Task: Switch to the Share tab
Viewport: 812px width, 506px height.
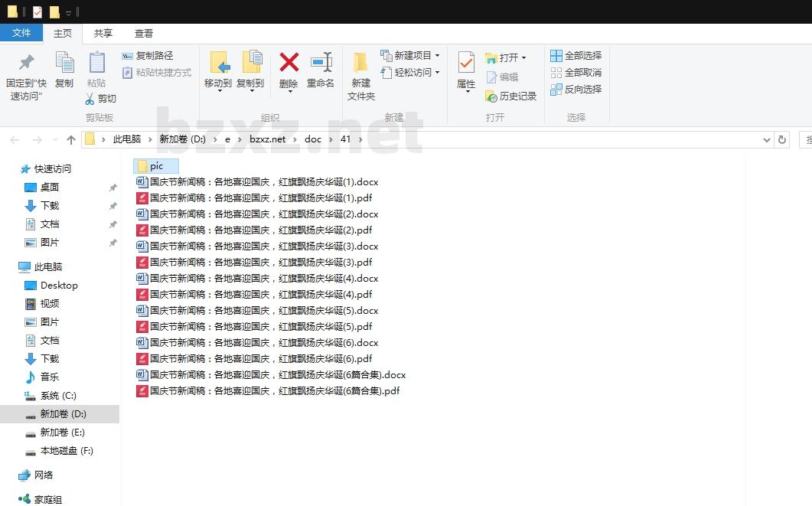Action: click(103, 33)
